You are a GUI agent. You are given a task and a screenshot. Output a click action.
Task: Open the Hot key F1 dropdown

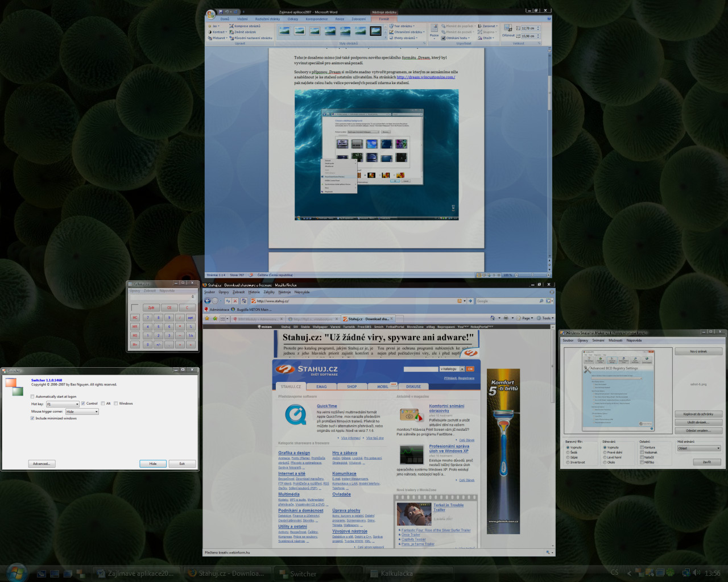coord(62,404)
